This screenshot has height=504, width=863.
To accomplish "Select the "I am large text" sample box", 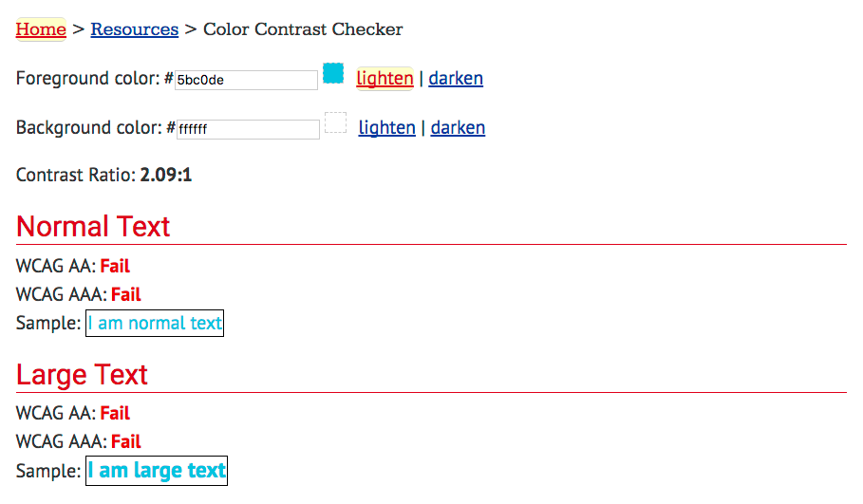I will point(157,470).
